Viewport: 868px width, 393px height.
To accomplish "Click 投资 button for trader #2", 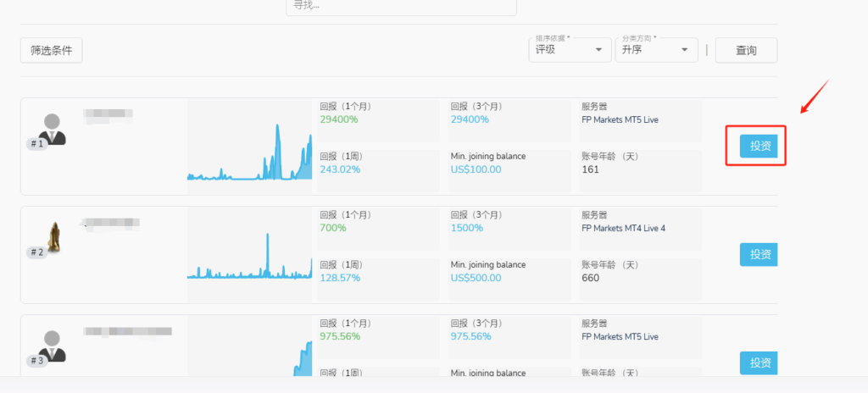I will pos(759,254).
